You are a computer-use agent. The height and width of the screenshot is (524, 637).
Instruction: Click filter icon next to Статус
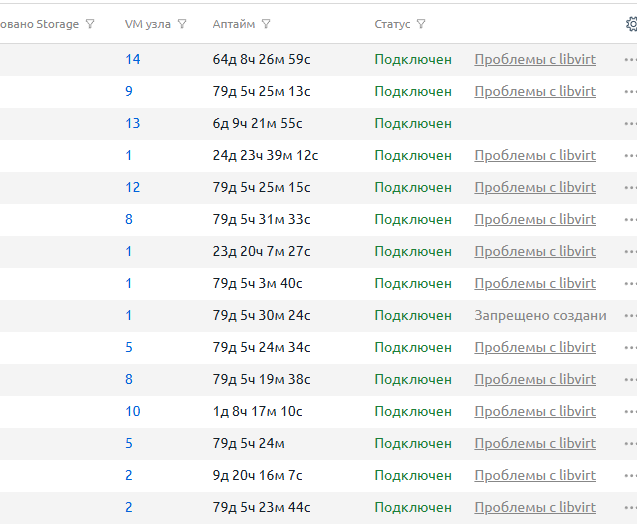point(421,24)
